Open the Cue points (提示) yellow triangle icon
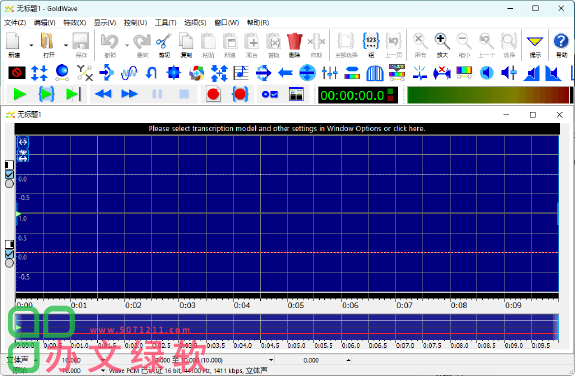This screenshot has height=376, width=575. 535,41
